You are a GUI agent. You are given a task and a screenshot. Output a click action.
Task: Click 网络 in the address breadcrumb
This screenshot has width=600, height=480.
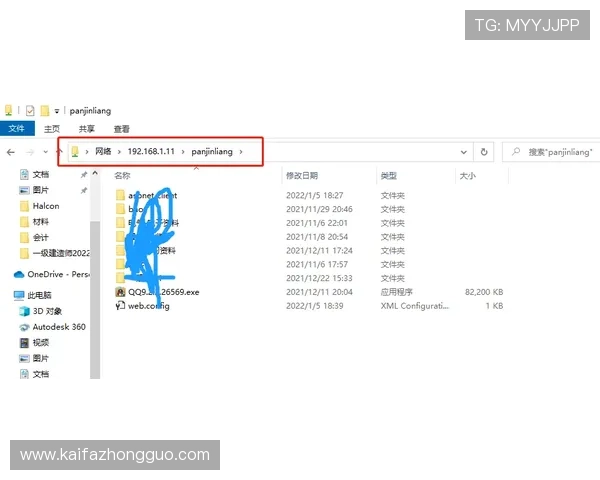(x=103, y=152)
